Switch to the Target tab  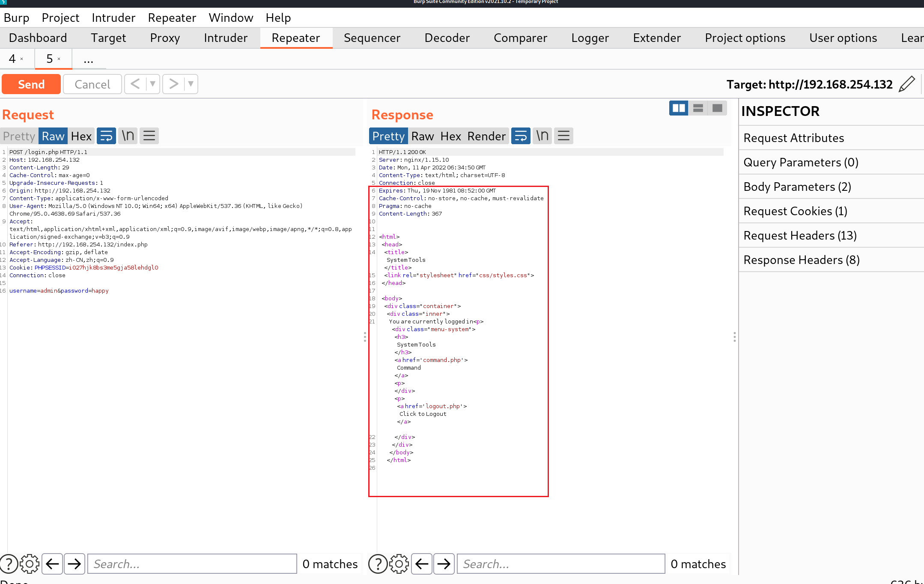pyautogui.click(x=108, y=38)
